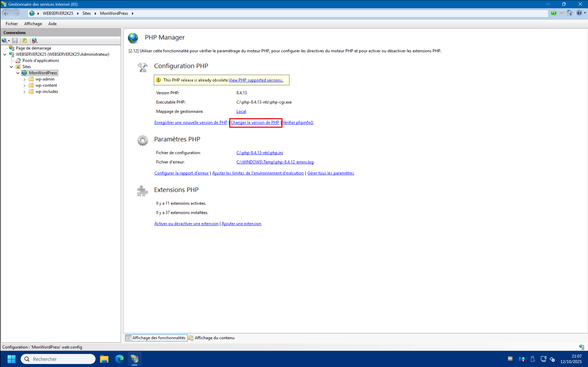The image size is (588, 367).
Task: Click the Rechercher taskbar search box
Action: (x=58, y=359)
